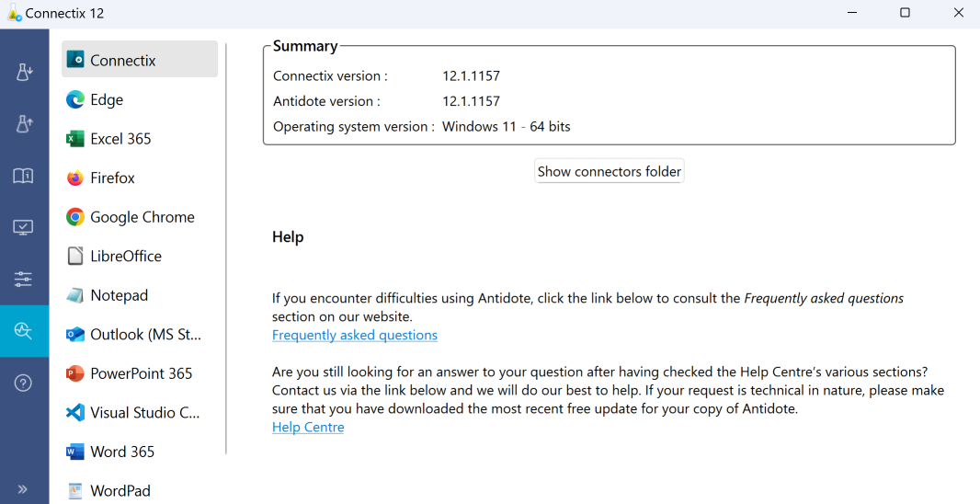This screenshot has width=980, height=504.
Task: Open the question mark help icon
Action: click(24, 383)
